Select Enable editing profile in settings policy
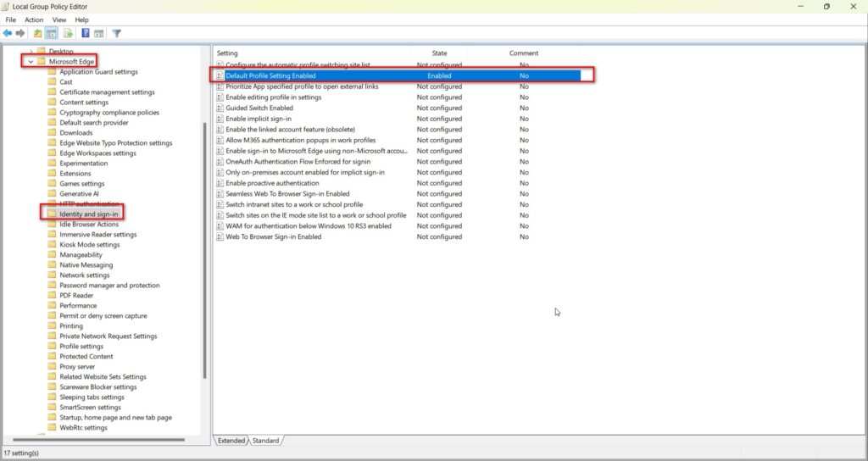Image resolution: width=868 pixels, height=461 pixels. pyautogui.click(x=274, y=97)
